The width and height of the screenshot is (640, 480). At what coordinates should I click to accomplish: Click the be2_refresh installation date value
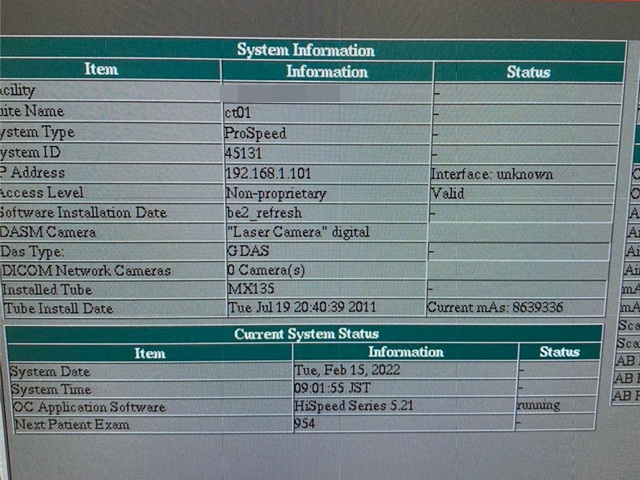tap(264, 213)
